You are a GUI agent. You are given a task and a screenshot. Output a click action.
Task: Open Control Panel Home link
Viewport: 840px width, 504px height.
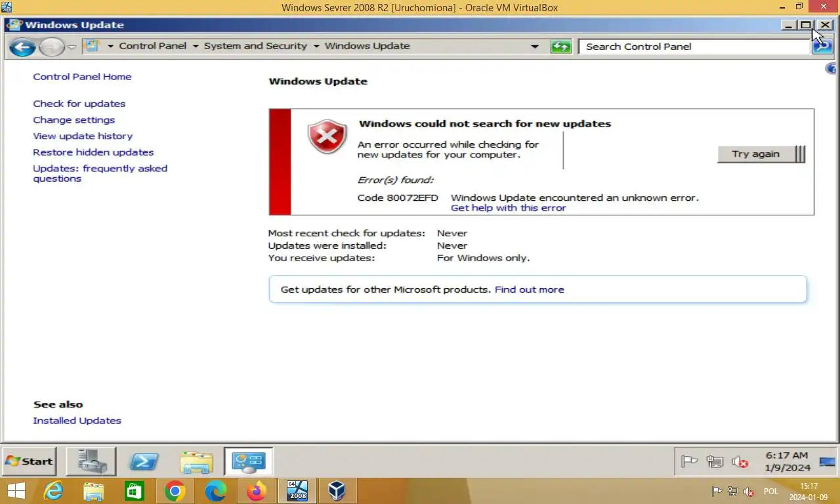(82, 77)
